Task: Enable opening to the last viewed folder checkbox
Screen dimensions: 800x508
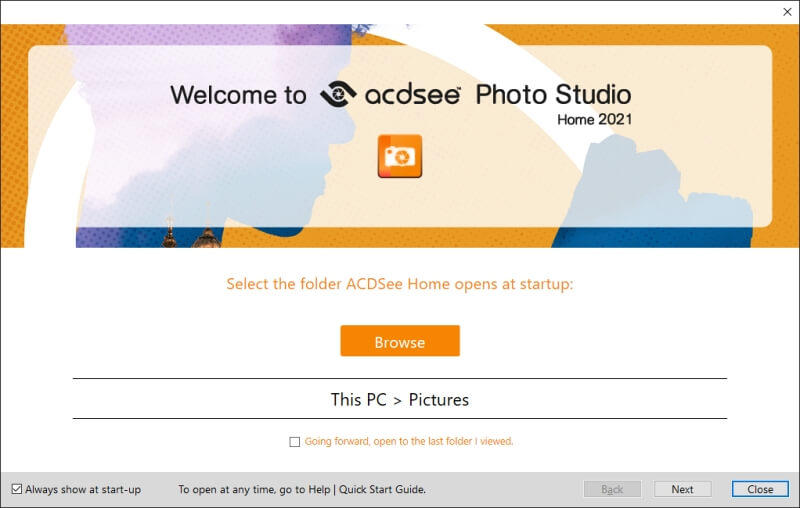Action: pos(294,442)
